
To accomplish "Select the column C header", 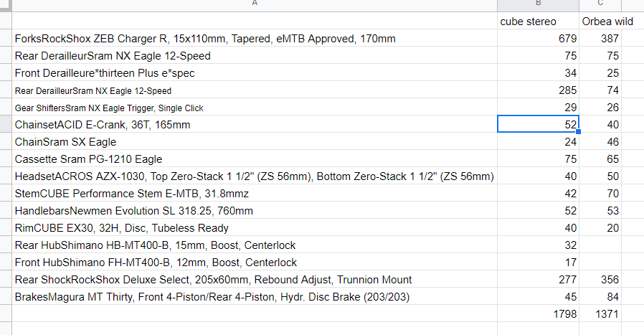I will (600, 5).
